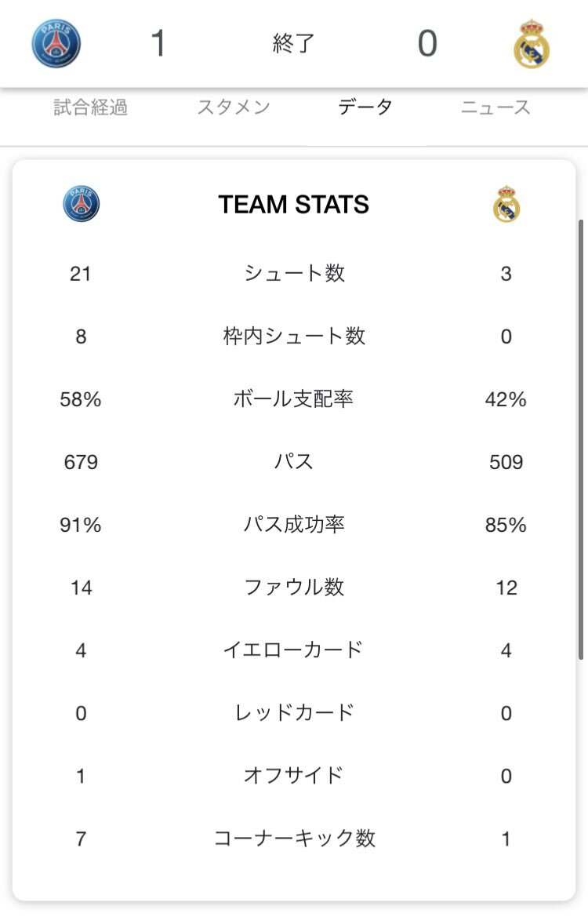Viewport: 588px width, 917px height.
Task: Open the 試合経過 tab
Action: tap(91, 107)
